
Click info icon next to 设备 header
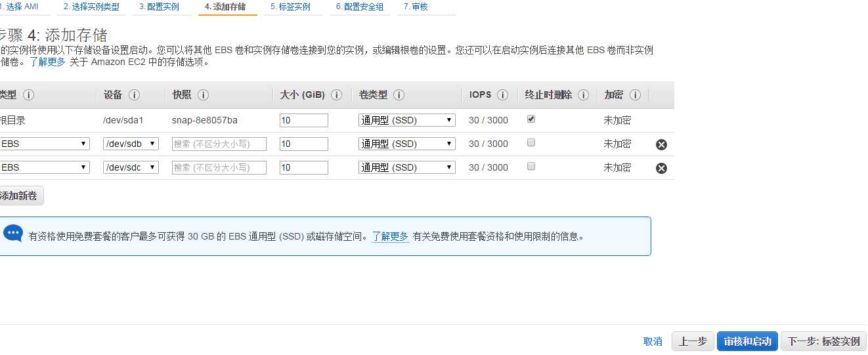tap(134, 95)
